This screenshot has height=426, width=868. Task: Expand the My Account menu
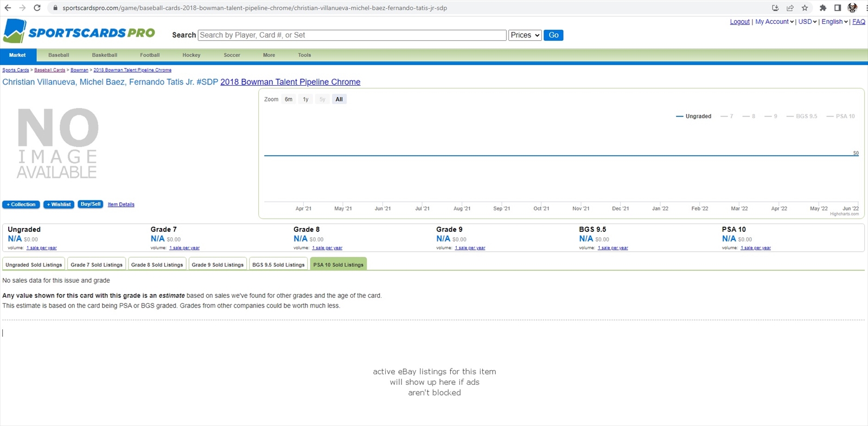[774, 22]
